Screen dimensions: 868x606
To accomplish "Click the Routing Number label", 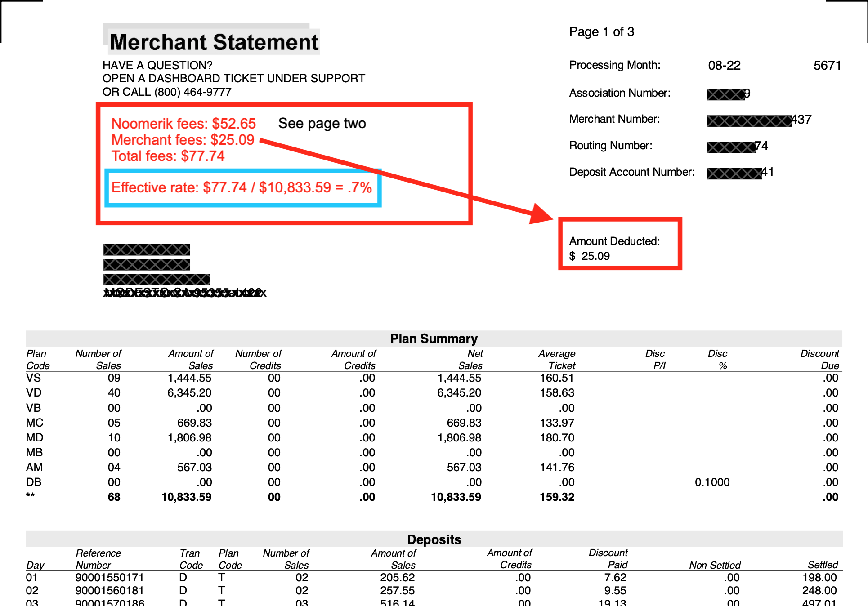I will coord(610,146).
